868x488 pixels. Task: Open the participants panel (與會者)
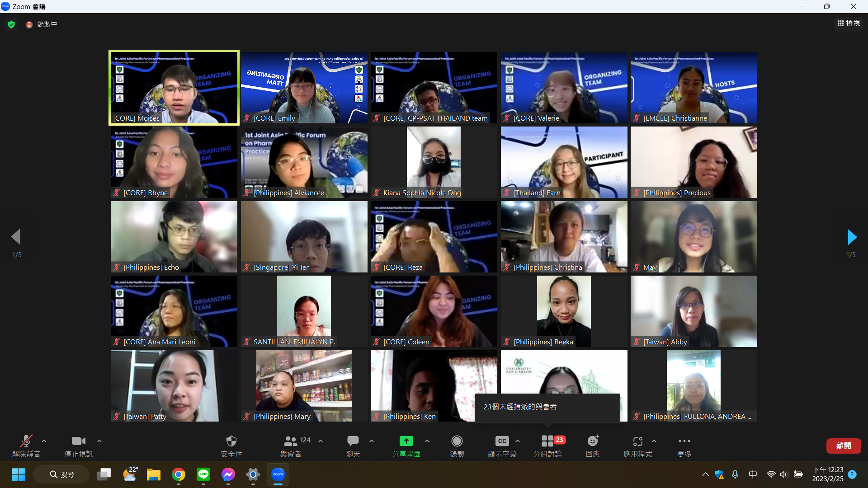pyautogui.click(x=291, y=441)
